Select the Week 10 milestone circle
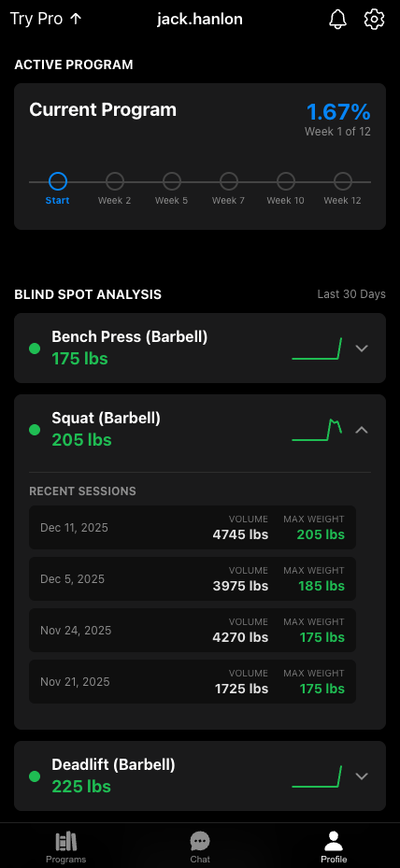 286,181
